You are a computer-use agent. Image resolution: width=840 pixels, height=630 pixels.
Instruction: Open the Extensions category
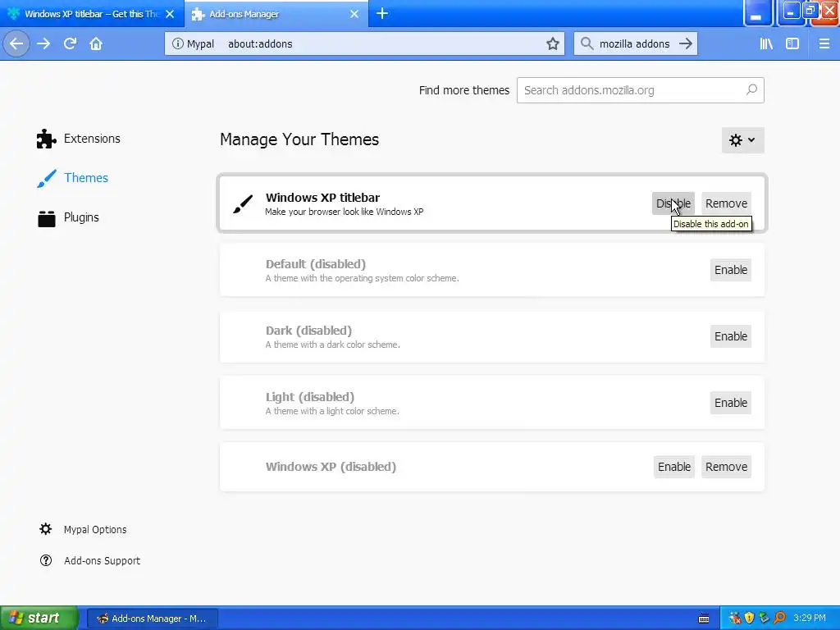click(x=78, y=139)
